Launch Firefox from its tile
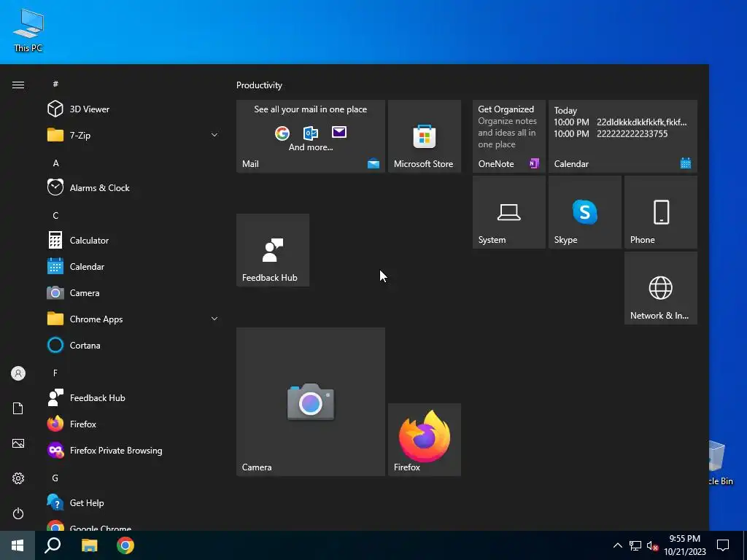 pyautogui.click(x=425, y=440)
